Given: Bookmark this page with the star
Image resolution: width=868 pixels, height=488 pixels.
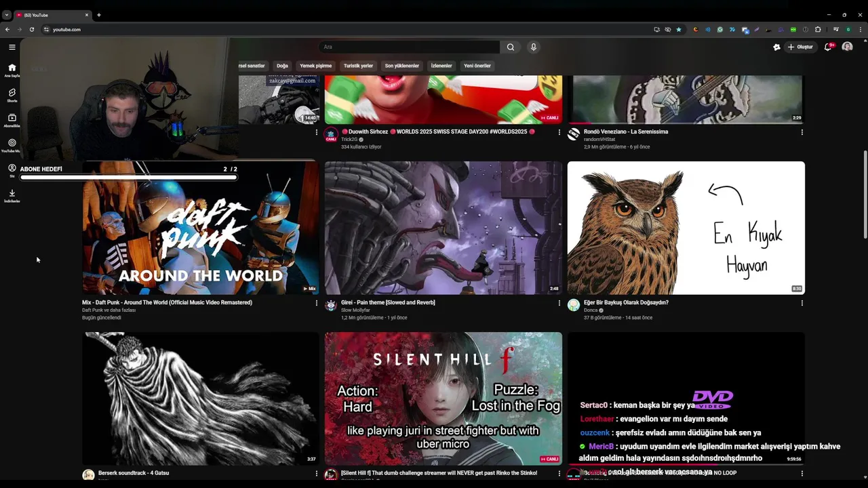Looking at the screenshot, I should pyautogui.click(x=679, y=29).
